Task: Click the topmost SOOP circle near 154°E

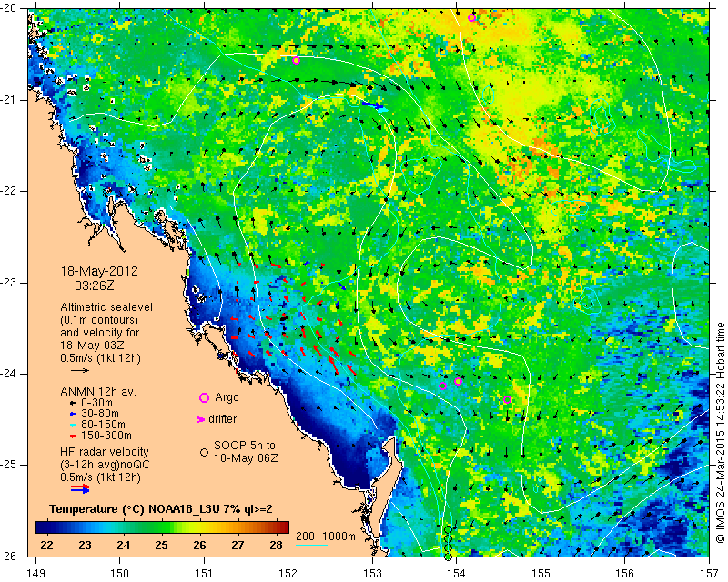Action: (448, 530)
